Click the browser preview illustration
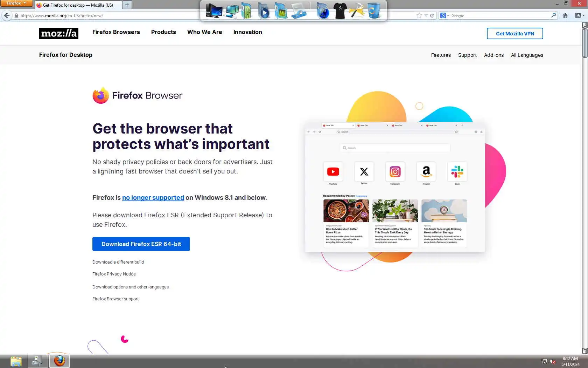The height and width of the screenshot is (368, 588). pos(395,187)
